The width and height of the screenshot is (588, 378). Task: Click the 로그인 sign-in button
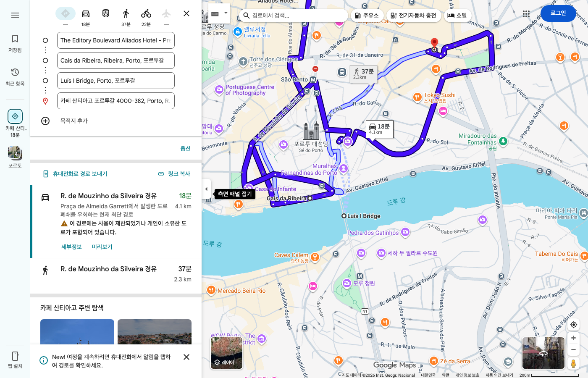click(558, 13)
